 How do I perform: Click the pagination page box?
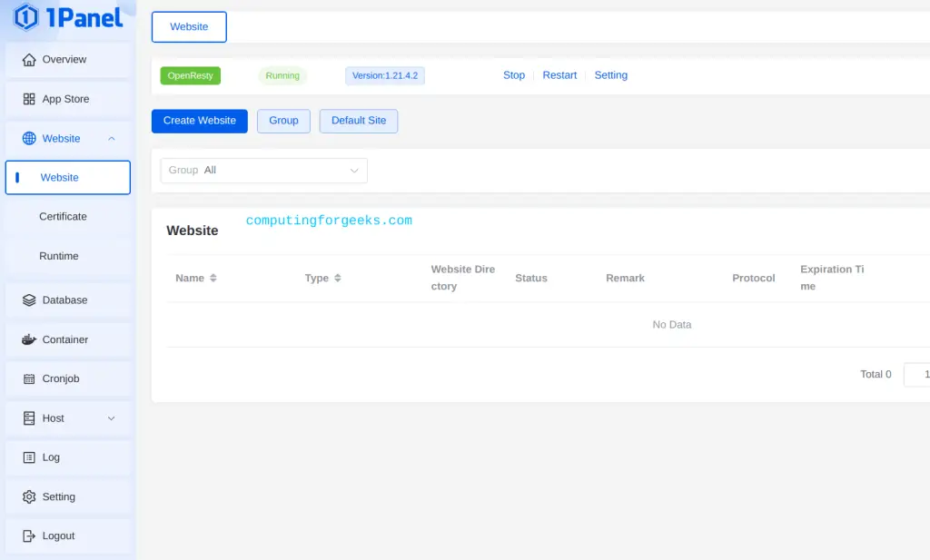[x=917, y=375]
